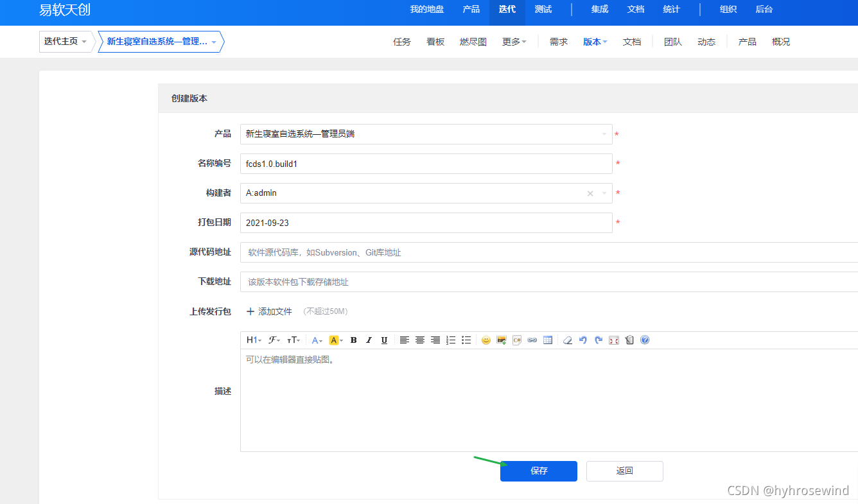The height and width of the screenshot is (504, 858).
Task: Open the 统计 top navigation item
Action: point(672,9)
